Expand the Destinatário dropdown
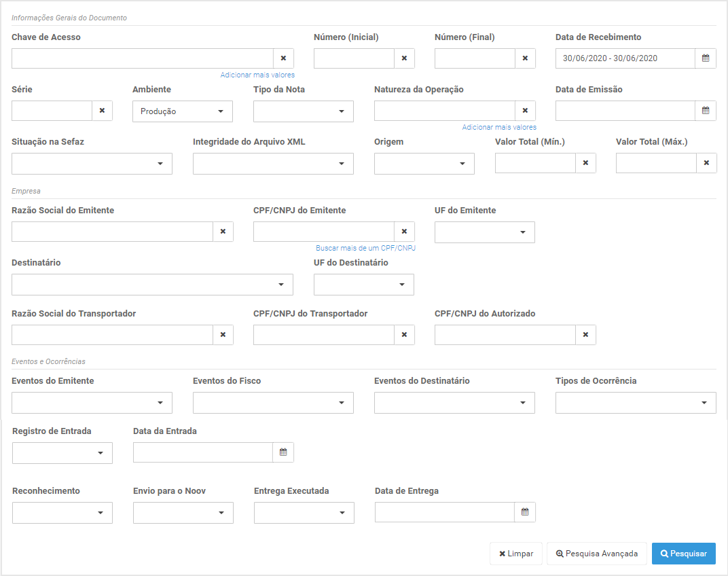Image resolution: width=728 pixels, height=576 pixels. coord(152,285)
